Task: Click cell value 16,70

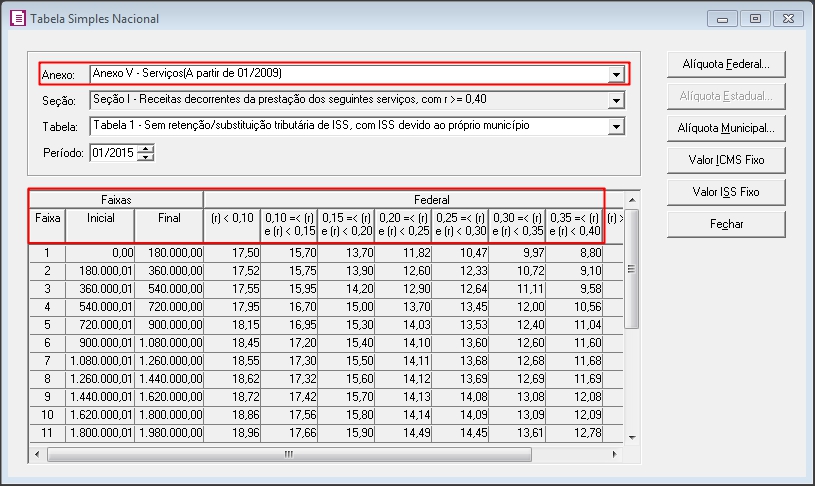Action: pos(289,307)
